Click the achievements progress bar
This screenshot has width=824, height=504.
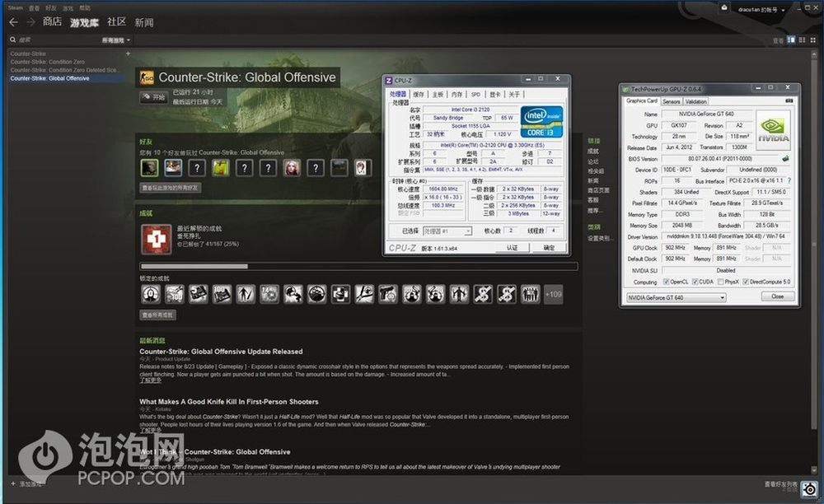(x=358, y=266)
